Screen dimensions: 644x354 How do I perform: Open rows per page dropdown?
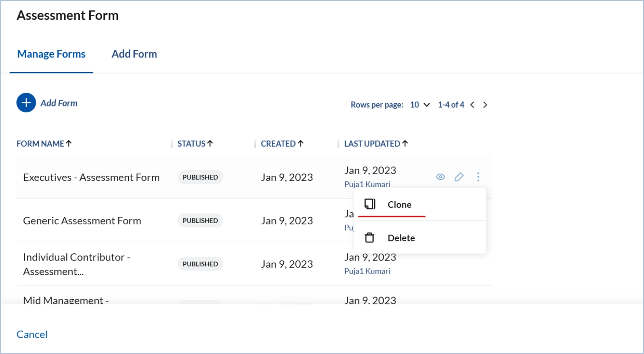pos(420,105)
